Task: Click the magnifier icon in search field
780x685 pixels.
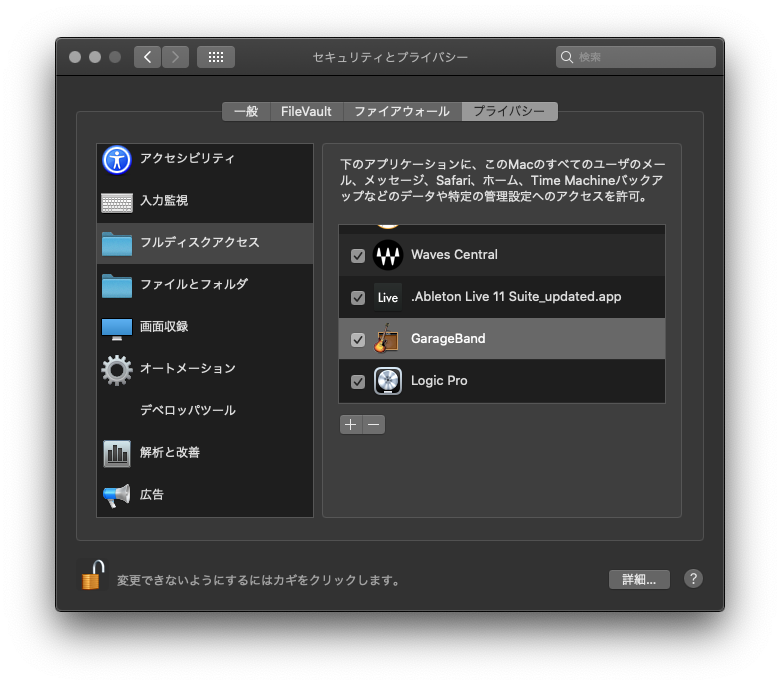Action: [x=567, y=57]
